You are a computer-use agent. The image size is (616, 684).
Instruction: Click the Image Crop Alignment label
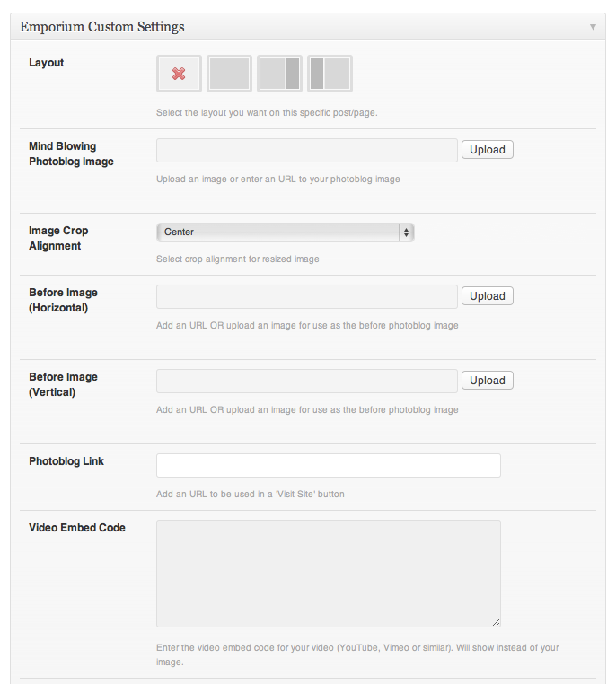pos(58,238)
